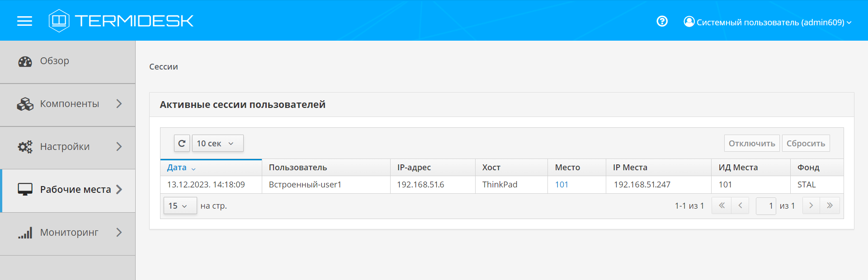This screenshot has height=280, width=868.
Task: Click the Отключить button
Action: (x=752, y=143)
